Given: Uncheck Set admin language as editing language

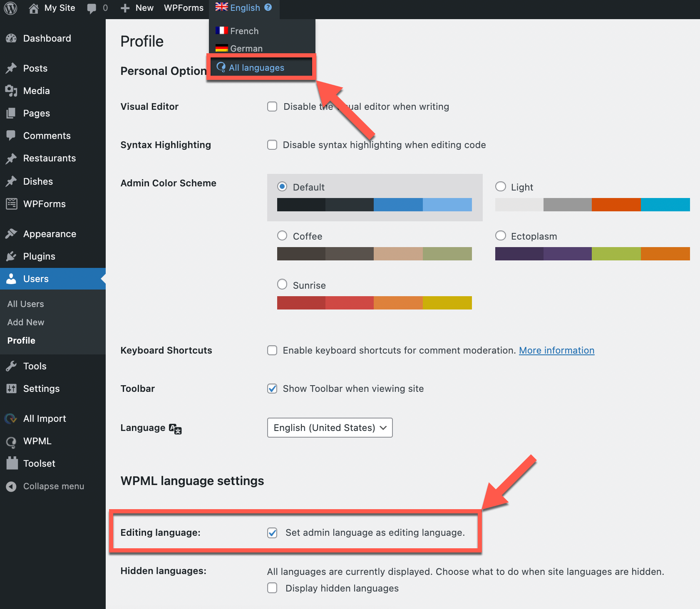Looking at the screenshot, I should (x=272, y=533).
